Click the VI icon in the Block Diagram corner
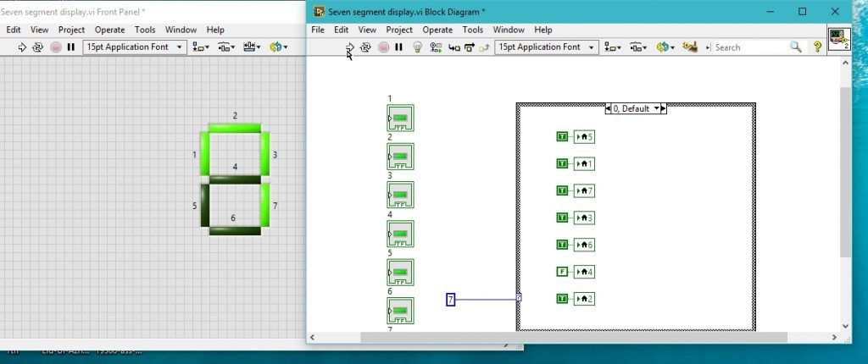Screen dimensions: 868x364 pyautogui.click(x=839, y=41)
